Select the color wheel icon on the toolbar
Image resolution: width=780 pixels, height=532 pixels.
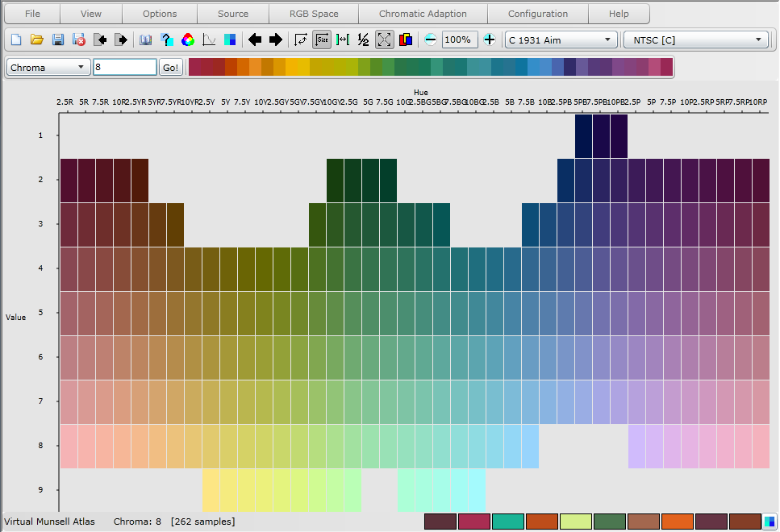188,39
